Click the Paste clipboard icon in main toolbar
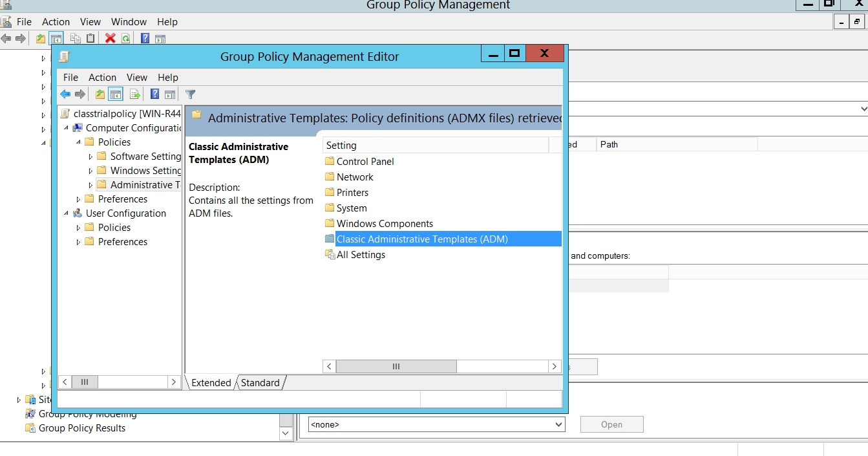 click(90, 39)
